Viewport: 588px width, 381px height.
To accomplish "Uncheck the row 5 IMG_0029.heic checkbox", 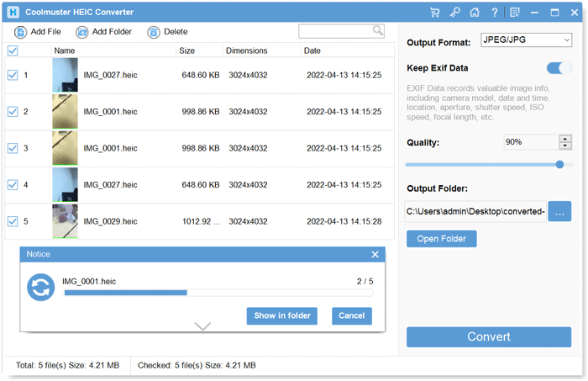I will click(13, 222).
